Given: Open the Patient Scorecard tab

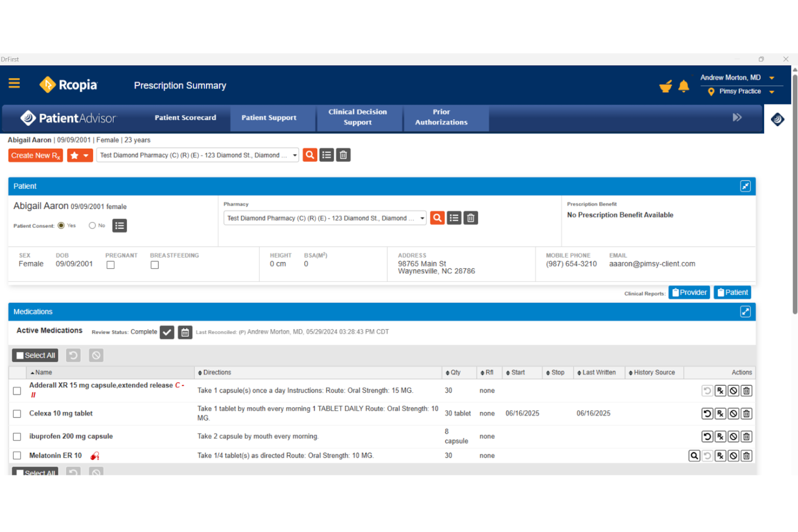Looking at the screenshot, I should [x=185, y=118].
